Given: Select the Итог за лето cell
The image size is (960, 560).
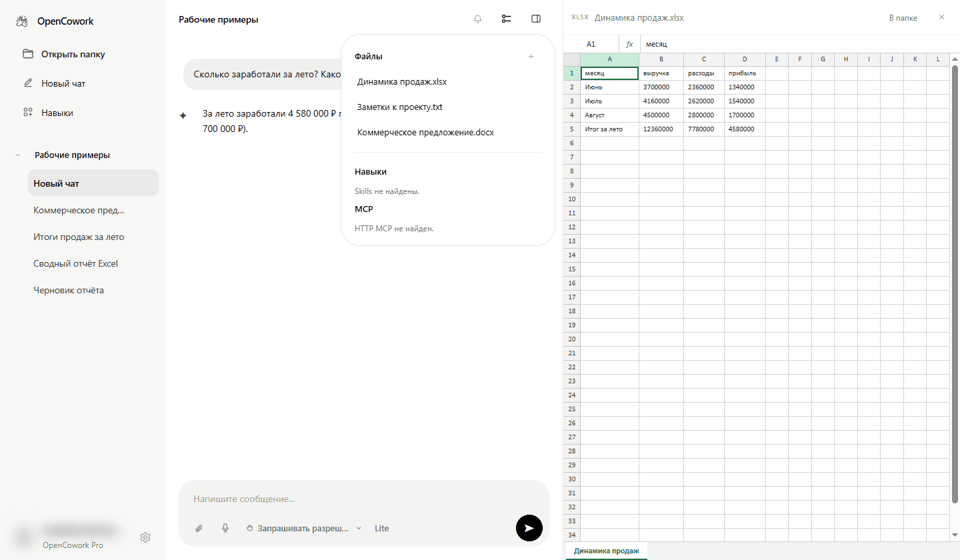Looking at the screenshot, I should 610,129.
